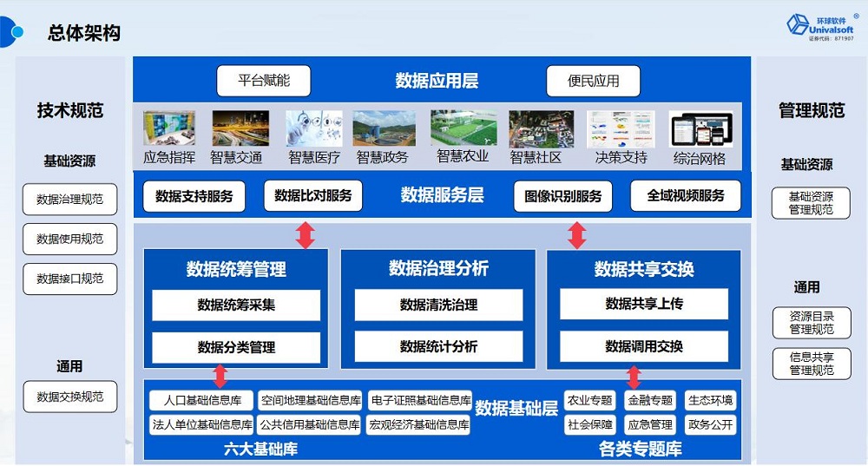This screenshot has width=868, height=466.
Task: Select the 人口基础信息库 box
Action: click(201, 400)
